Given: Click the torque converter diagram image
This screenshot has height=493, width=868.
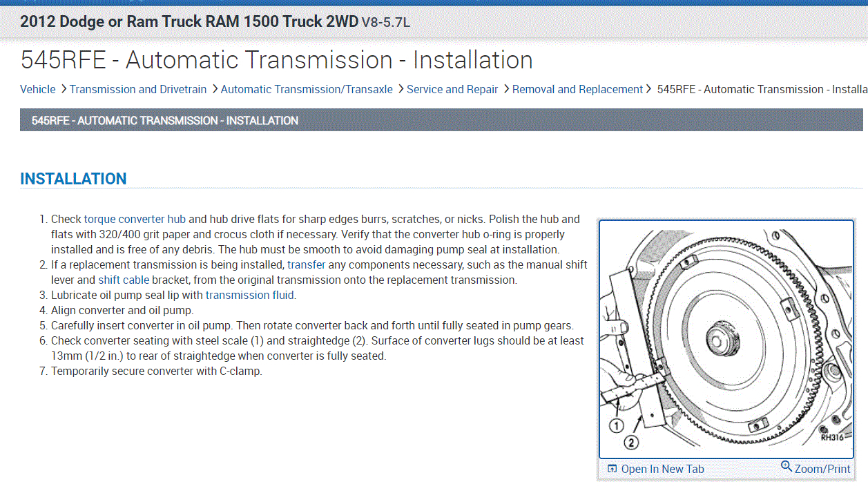Looking at the screenshot, I should [x=726, y=339].
